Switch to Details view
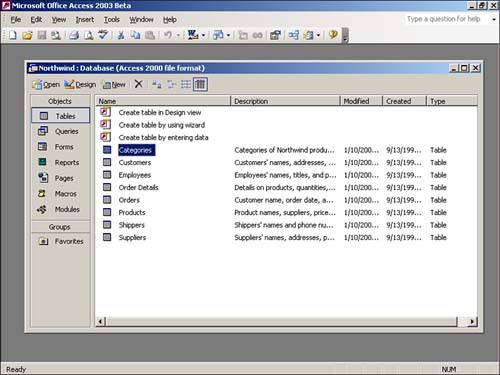Viewport: 500px width, 375px height. [x=200, y=84]
